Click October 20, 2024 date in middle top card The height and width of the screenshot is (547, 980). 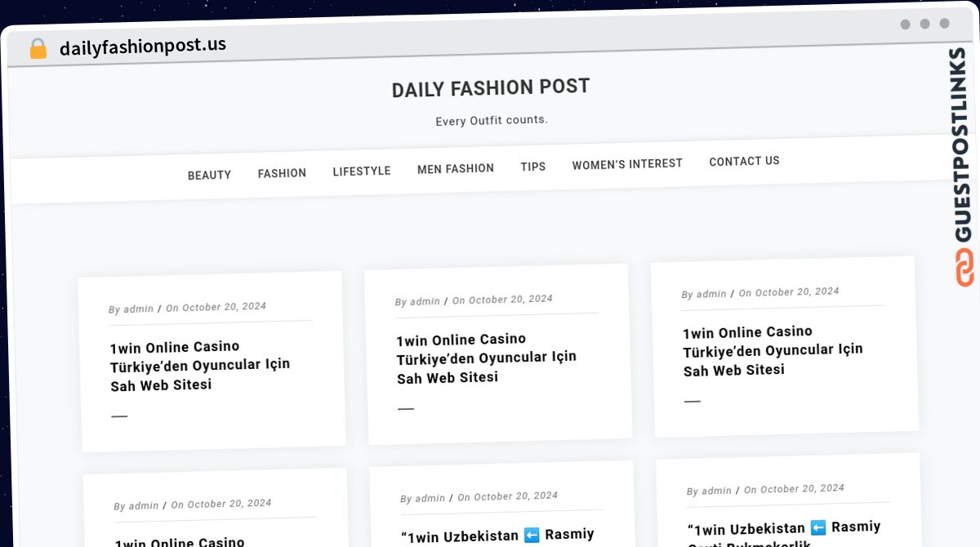click(x=510, y=300)
